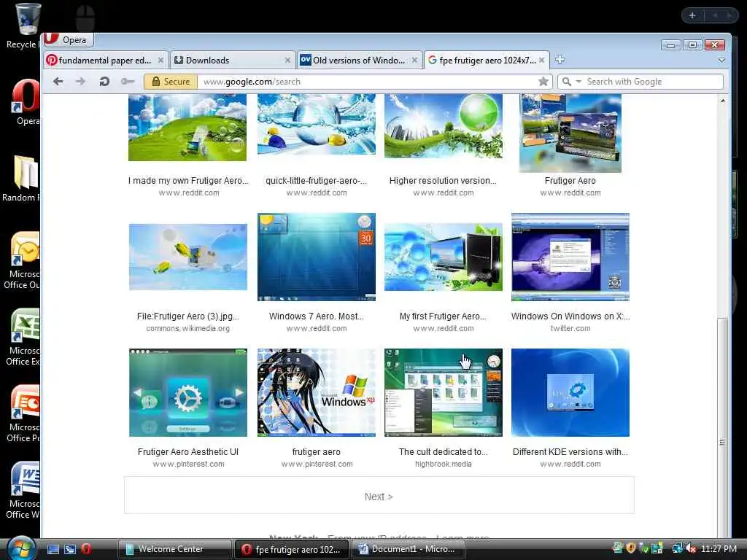Open File:Frutiger Aero (3).jpg thumbnail
The height and width of the screenshot is (560, 747).
pos(188,257)
